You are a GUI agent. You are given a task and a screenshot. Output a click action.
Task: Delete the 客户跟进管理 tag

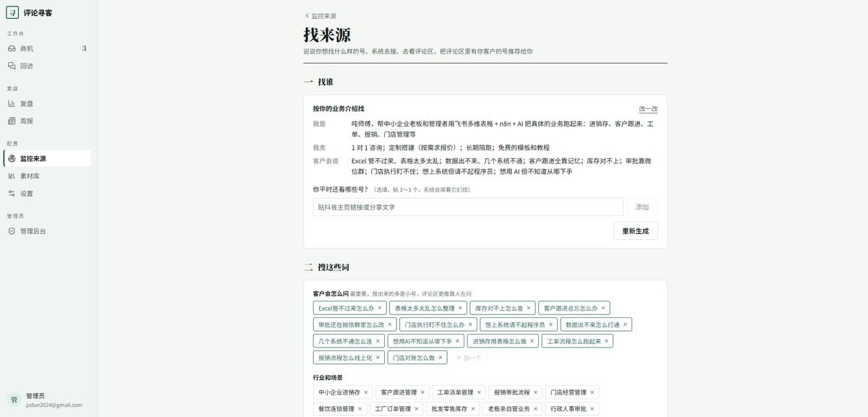click(422, 392)
